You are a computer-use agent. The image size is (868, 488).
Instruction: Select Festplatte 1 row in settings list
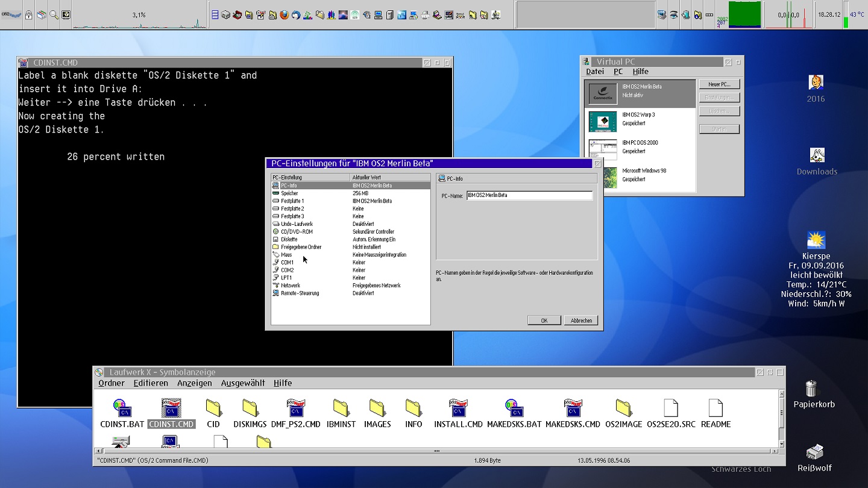pyautogui.click(x=351, y=201)
